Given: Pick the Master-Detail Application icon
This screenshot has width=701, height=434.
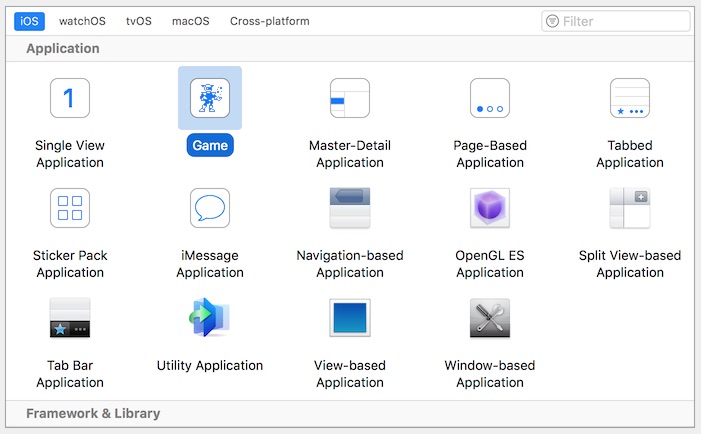Looking at the screenshot, I should click(350, 98).
